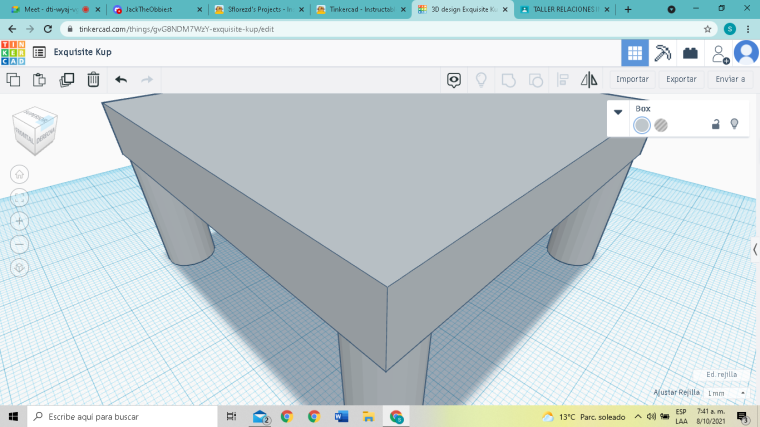Click the Importar button
Image resolution: width=760 pixels, height=427 pixels.
pyautogui.click(x=632, y=79)
